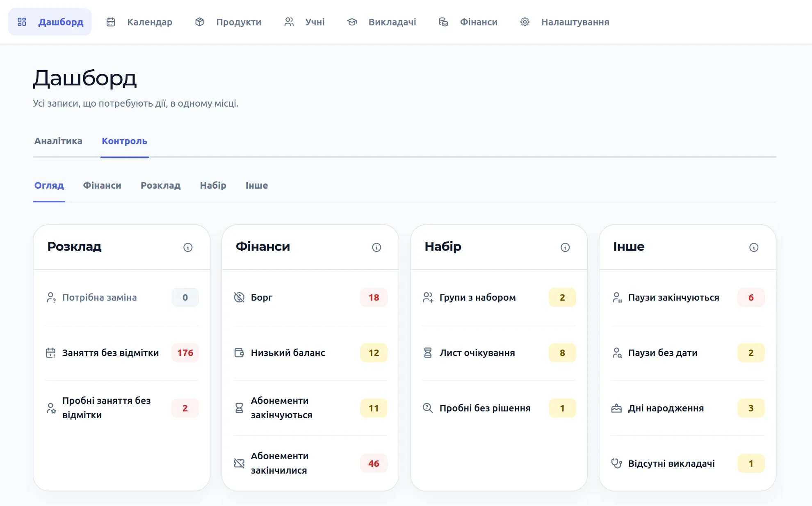Click the Групи з набором user-plus icon
Screen dimensions: 812x506
(x=428, y=297)
